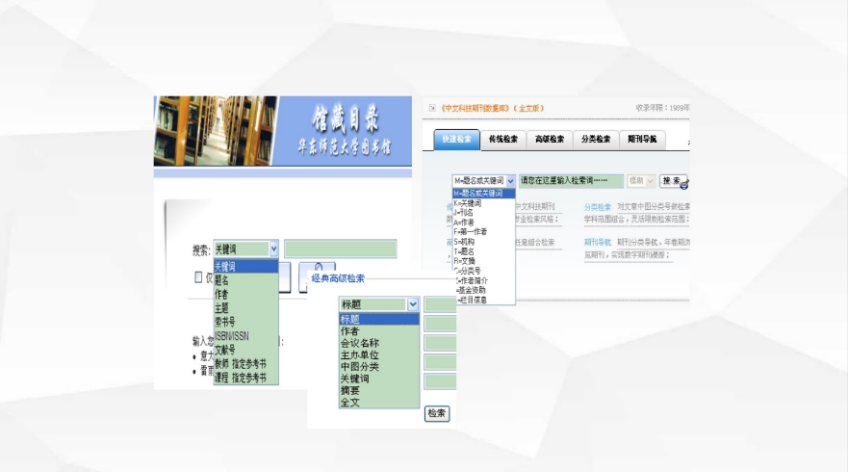Screen dimensions: 848x472
Task: Open the 标题 dropdown in 经典高级检索
Action: click(x=412, y=304)
